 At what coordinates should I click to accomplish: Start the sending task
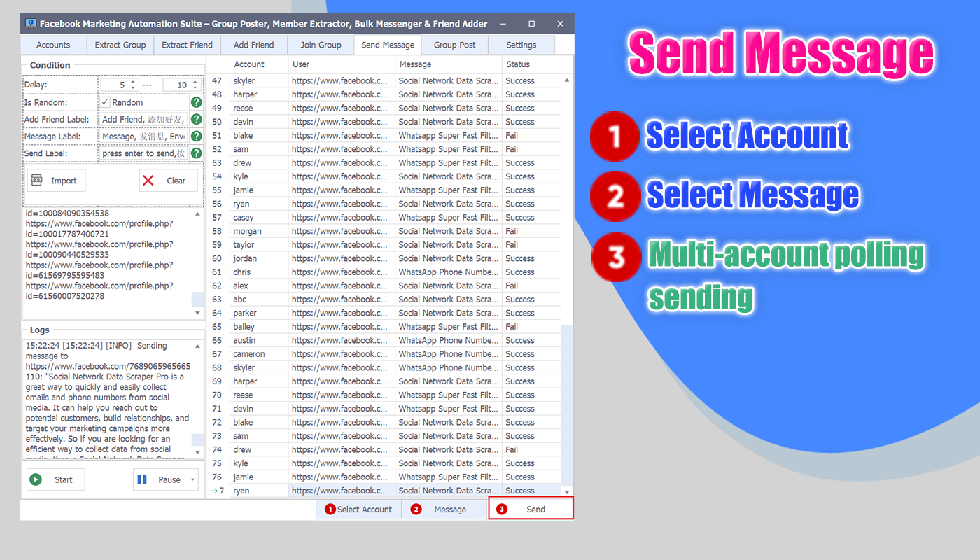click(56, 479)
